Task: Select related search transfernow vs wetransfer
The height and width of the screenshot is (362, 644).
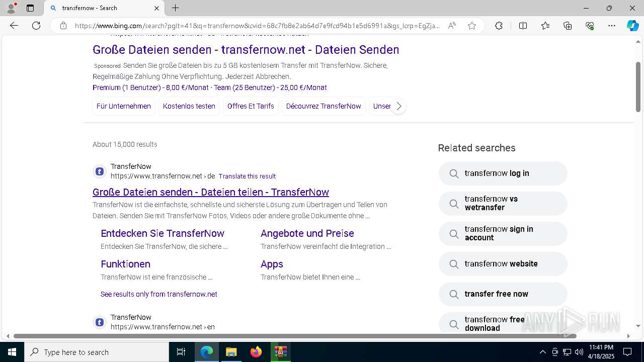Action: 503,203
